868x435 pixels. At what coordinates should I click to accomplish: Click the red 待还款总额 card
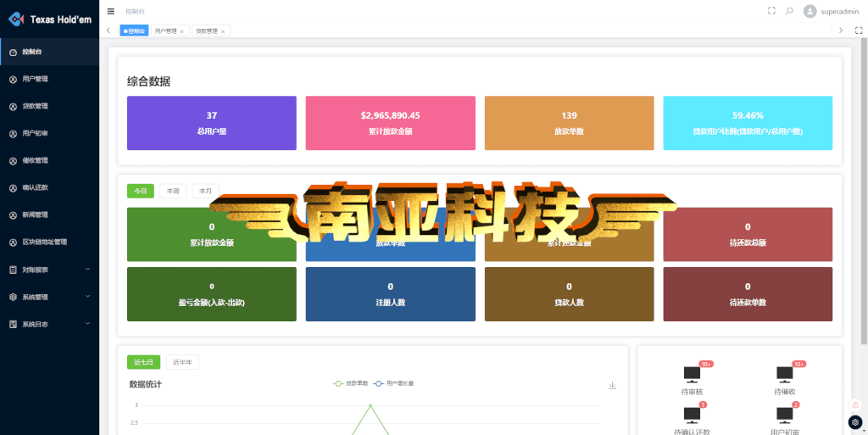point(748,234)
